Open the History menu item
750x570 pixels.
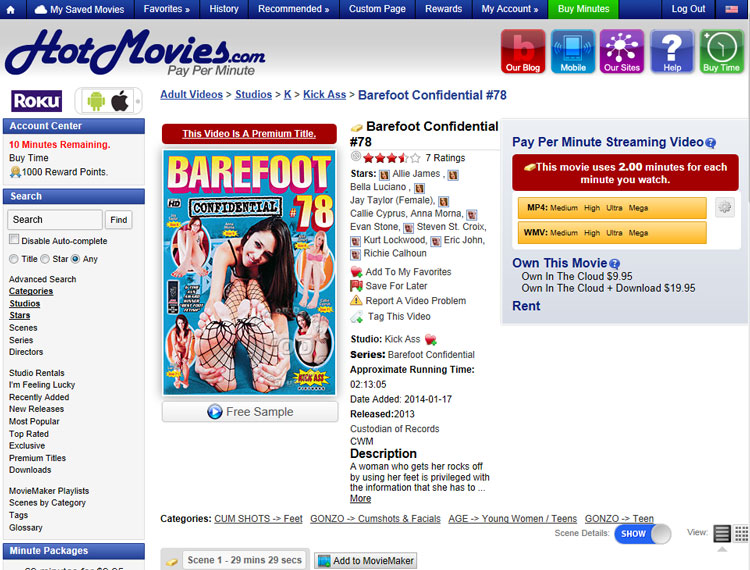pyautogui.click(x=224, y=9)
